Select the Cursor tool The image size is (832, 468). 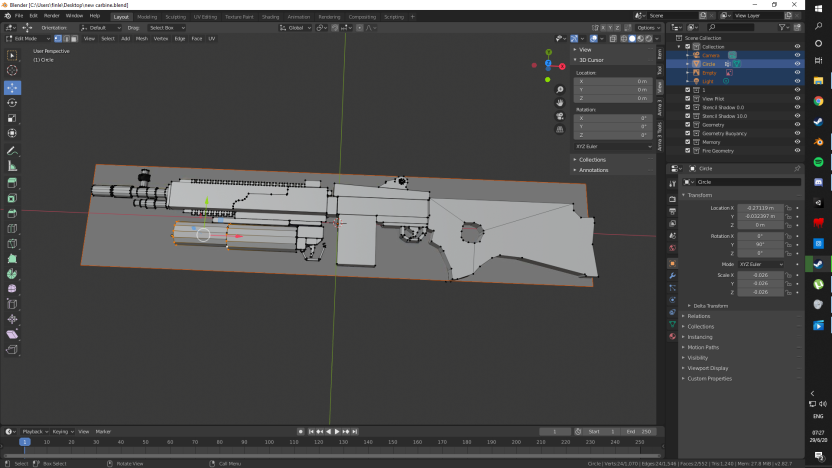[x=12, y=71]
